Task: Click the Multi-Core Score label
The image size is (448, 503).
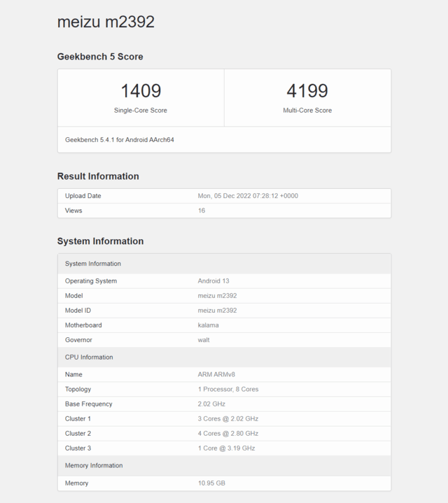Action: [x=307, y=111]
